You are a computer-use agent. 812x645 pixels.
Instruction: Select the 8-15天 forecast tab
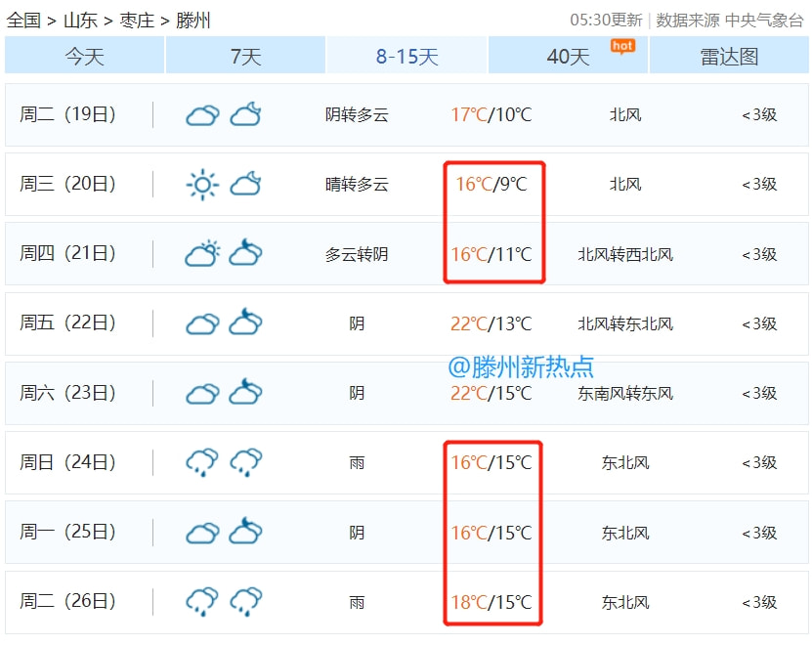click(406, 57)
